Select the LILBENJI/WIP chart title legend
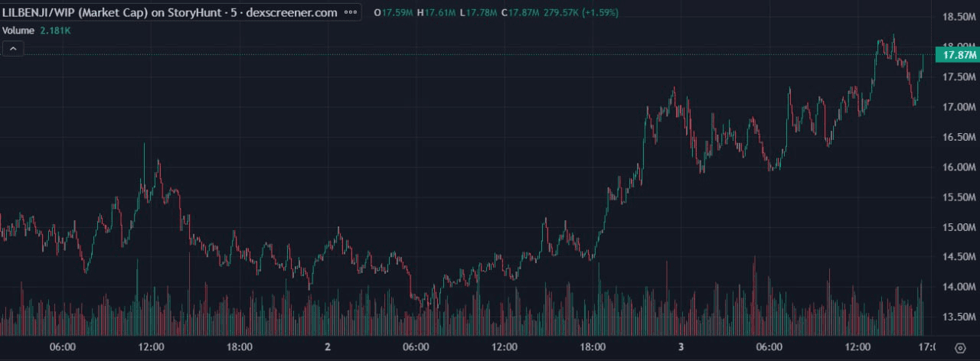The height and width of the screenshot is (361, 980). [x=170, y=13]
